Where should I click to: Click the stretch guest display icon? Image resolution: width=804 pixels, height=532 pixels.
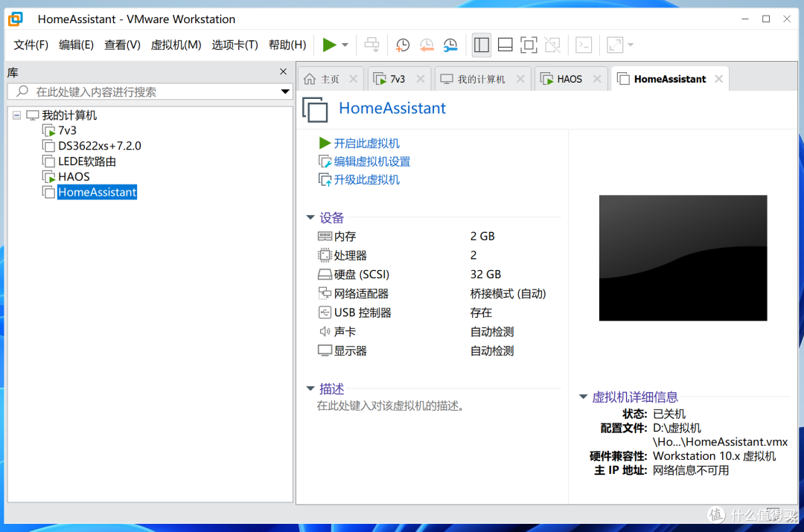615,45
